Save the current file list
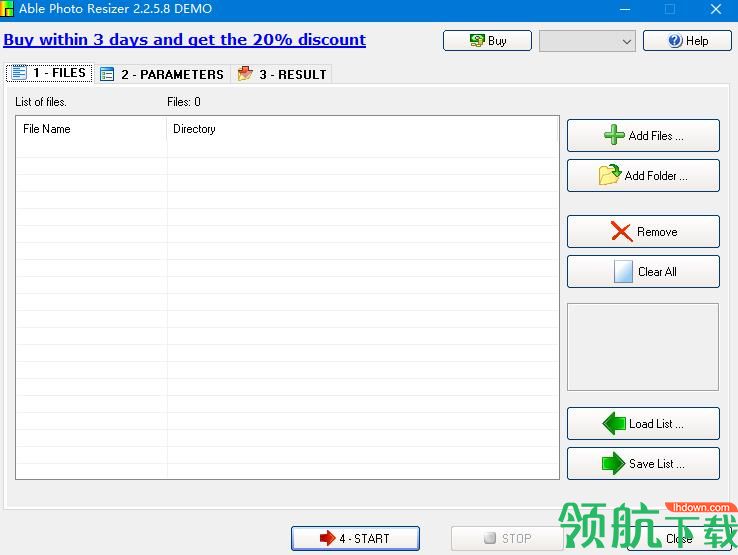 [643, 464]
